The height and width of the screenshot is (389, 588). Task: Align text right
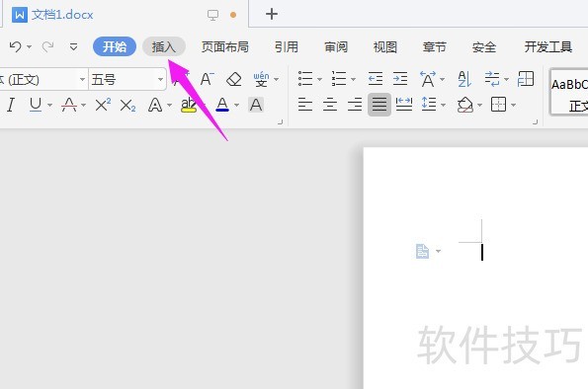point(355,105)
